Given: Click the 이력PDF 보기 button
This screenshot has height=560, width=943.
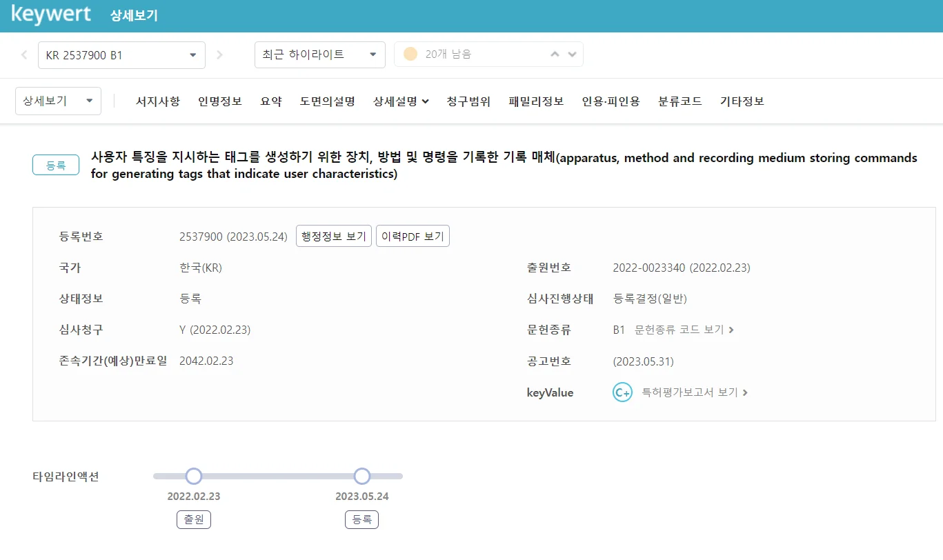Looking at the screenshot, I should point(413,237).
